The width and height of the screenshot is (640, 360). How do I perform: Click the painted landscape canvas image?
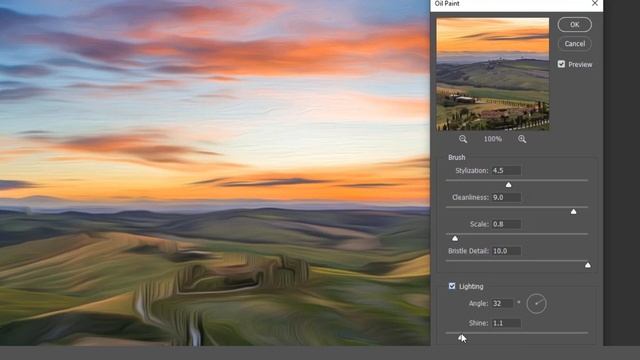click(x=215, y=173)
